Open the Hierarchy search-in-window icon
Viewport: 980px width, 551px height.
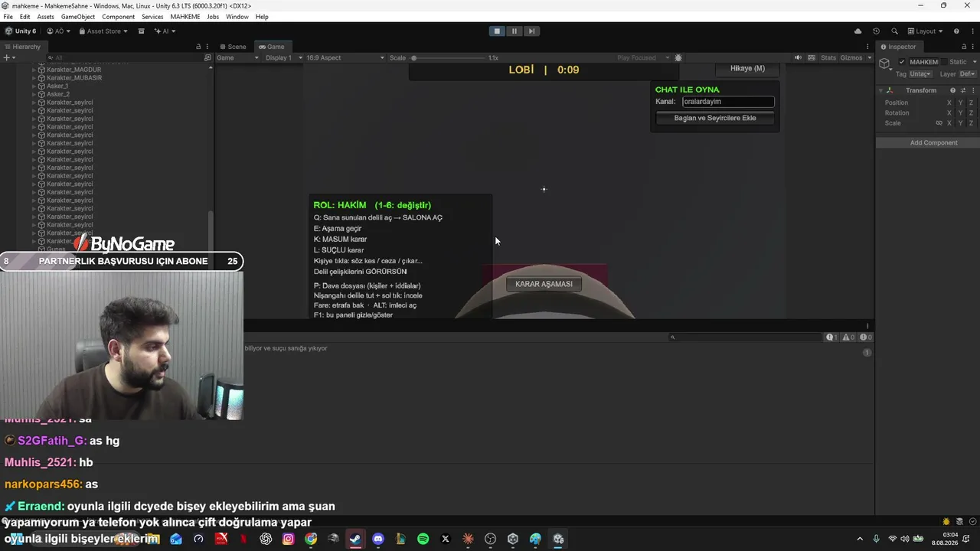pos(207,57)
